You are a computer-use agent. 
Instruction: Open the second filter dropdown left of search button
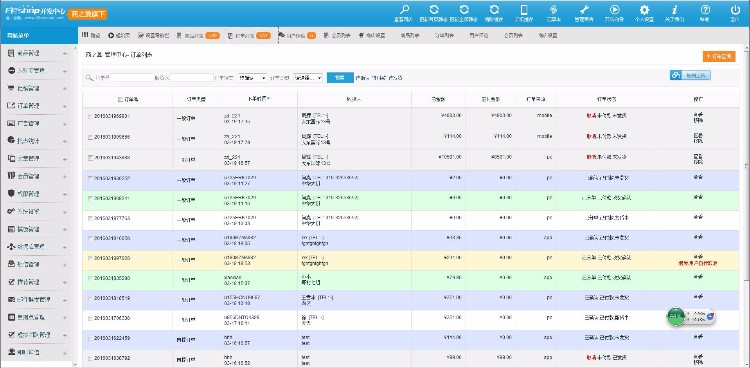pos(308,78)
